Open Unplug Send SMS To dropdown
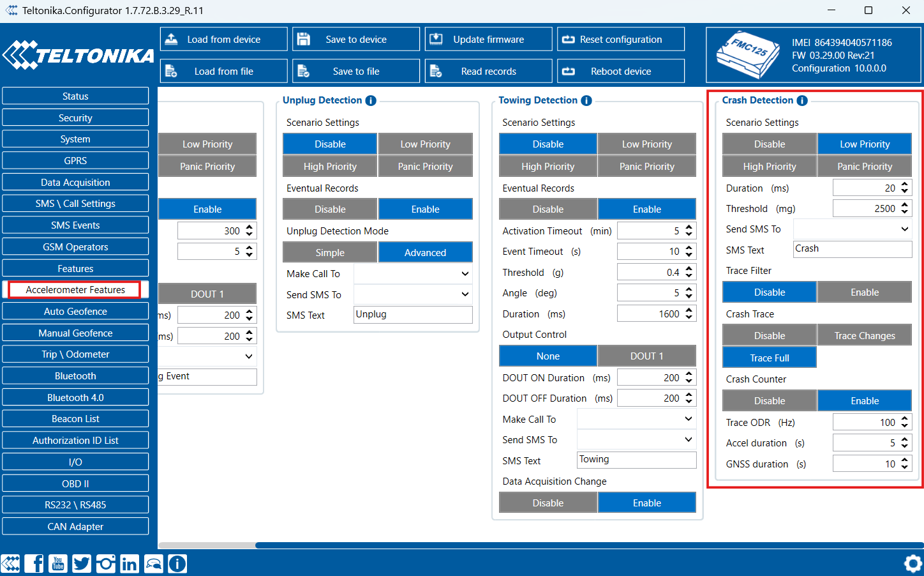This screenshot has width=924, height=576. coord(414,294)
